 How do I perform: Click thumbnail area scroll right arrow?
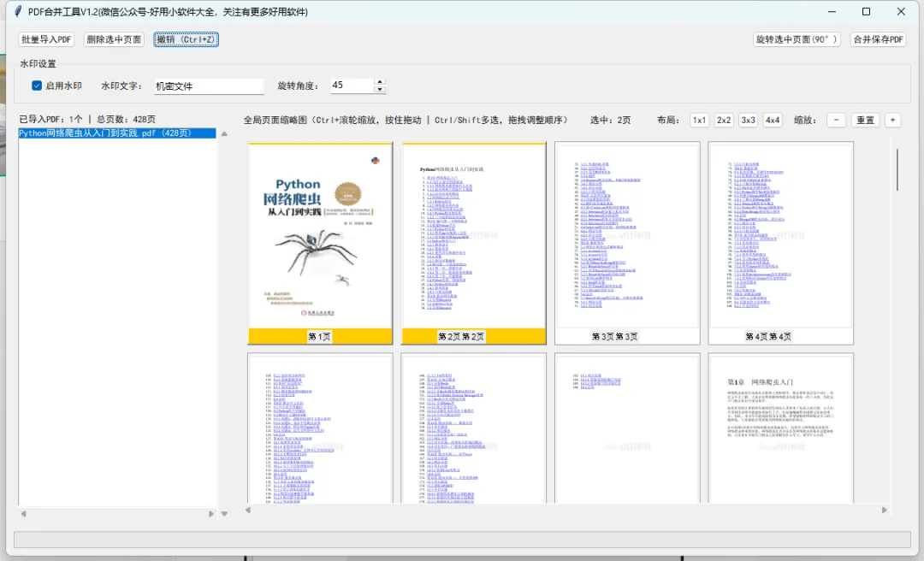click(x=884, y=511)
